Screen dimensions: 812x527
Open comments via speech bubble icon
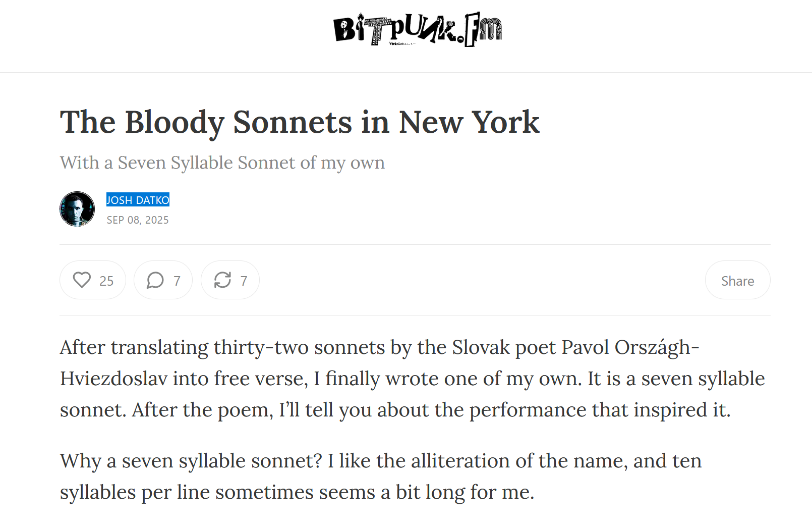(155, 280)
